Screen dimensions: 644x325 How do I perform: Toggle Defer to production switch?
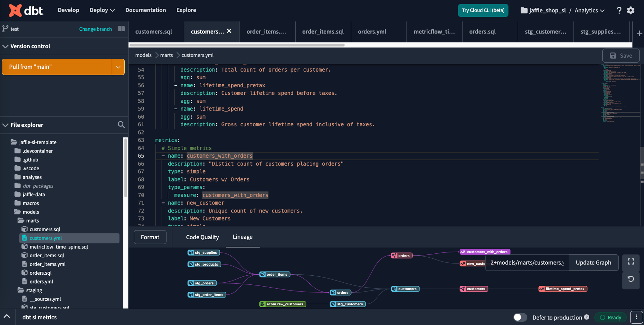[x=520, y=317]
